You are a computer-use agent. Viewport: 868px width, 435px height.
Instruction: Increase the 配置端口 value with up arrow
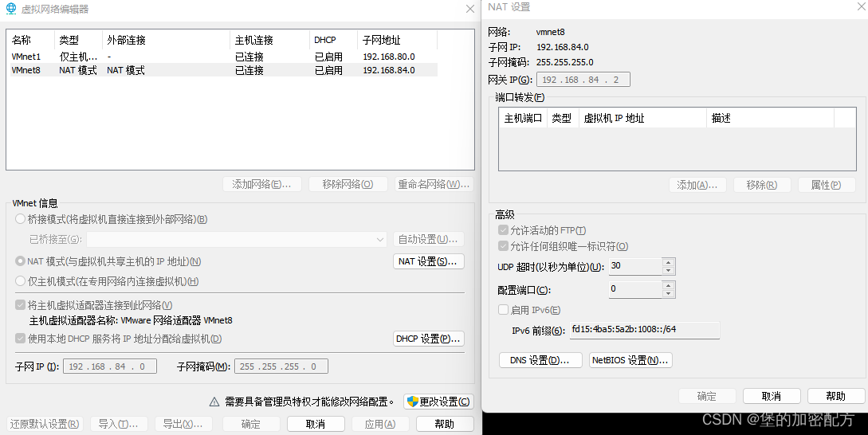pos(668,285)
